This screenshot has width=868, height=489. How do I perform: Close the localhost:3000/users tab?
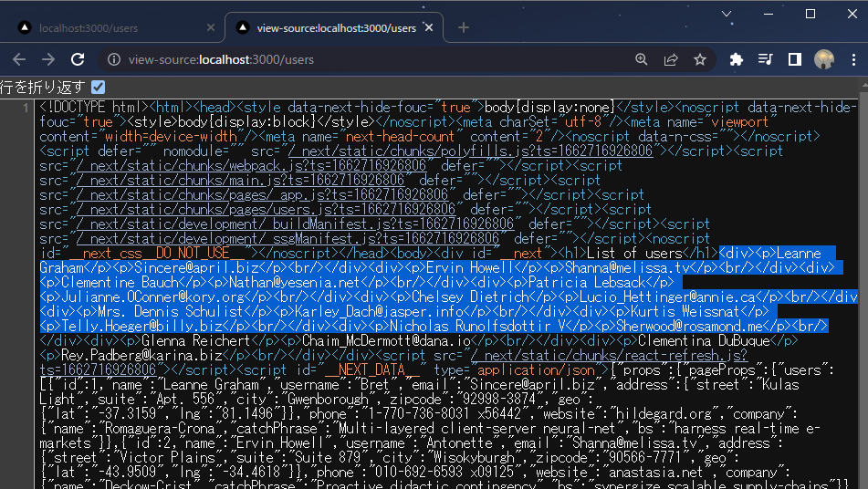(x=210, y=27)
